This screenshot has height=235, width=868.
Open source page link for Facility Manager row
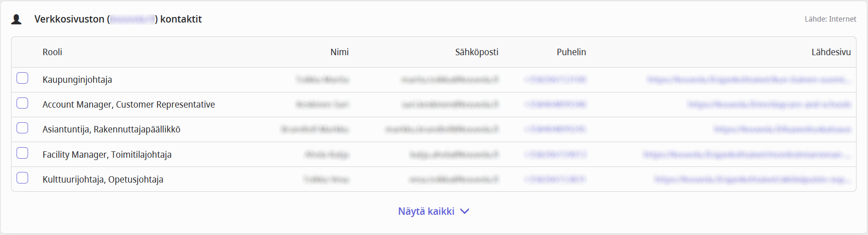pyautogui.click(x=746, y=155)
